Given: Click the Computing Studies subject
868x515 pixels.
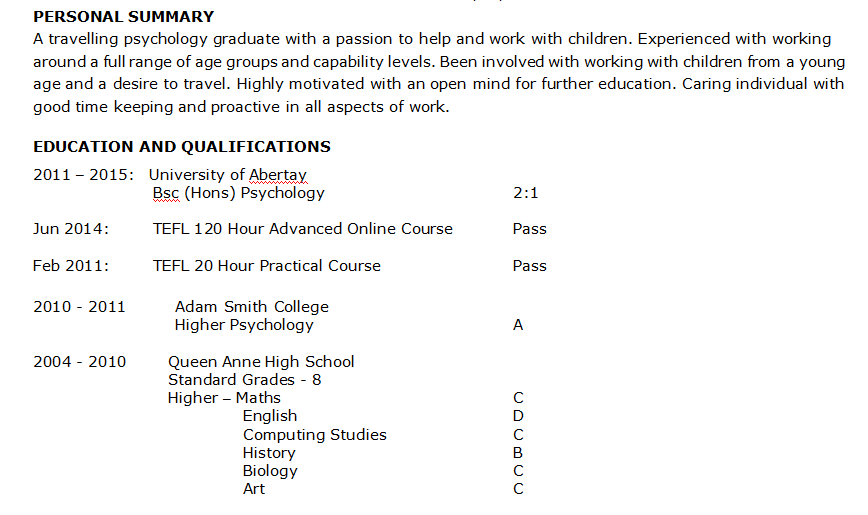Looking at the screenshot, I should [314, 435].
